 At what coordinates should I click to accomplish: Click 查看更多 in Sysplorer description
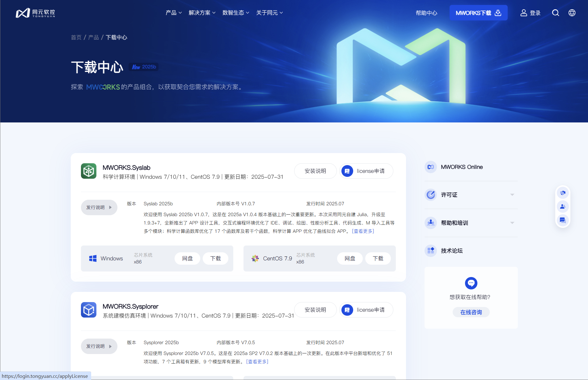(257, 361)
